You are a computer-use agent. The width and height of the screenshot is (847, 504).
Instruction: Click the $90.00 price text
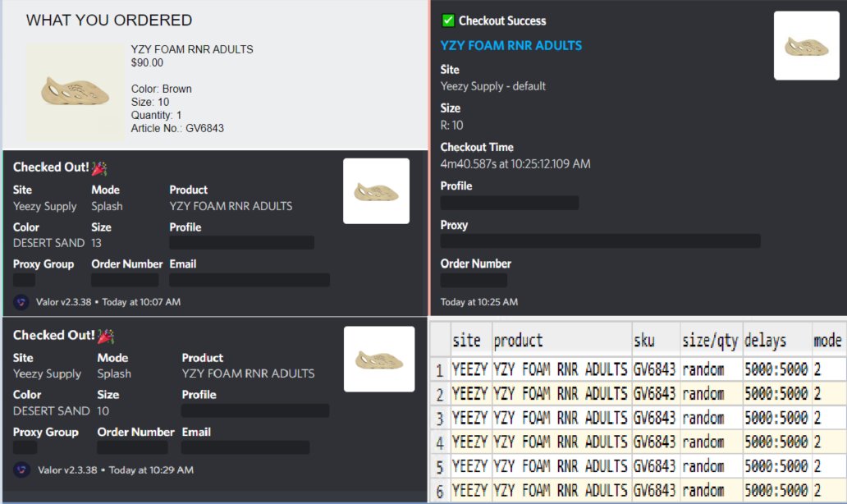(x=147, y=62)
